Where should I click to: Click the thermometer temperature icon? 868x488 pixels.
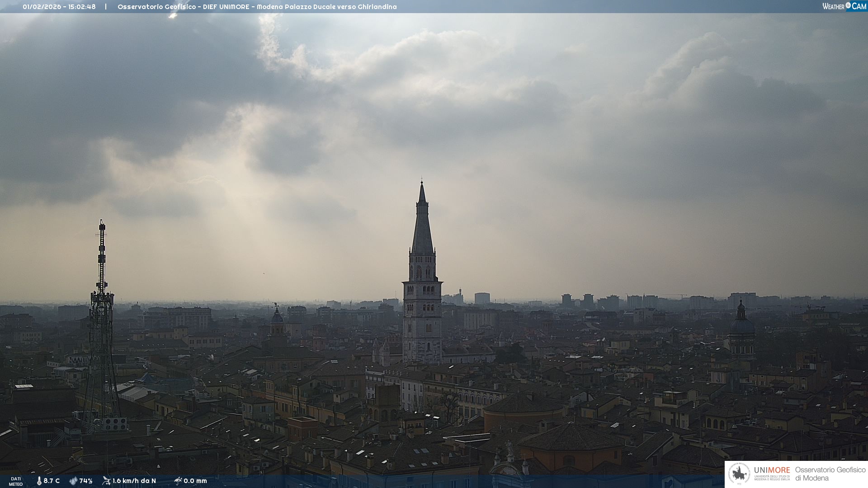(x=39, y=481)
